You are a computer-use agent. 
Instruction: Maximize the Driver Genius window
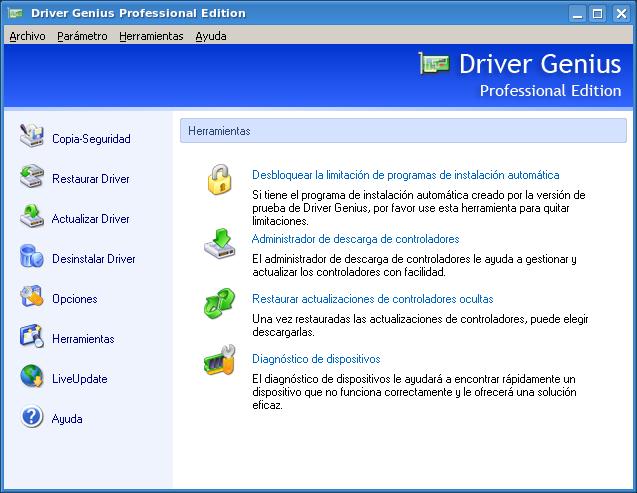598,14
